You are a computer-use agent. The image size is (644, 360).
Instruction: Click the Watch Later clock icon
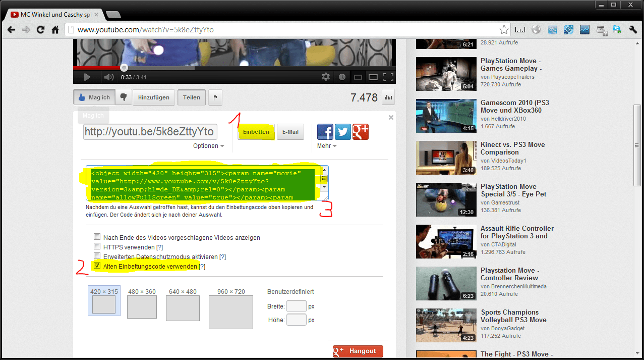342,77
